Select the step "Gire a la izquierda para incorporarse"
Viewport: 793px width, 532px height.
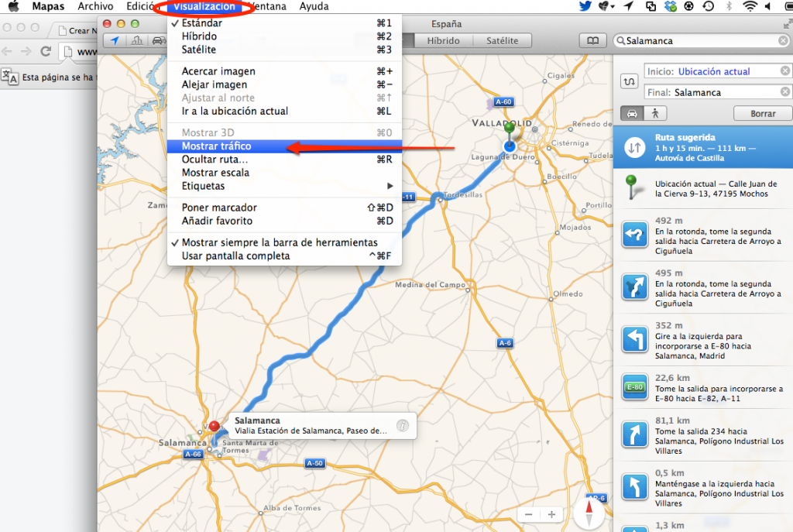click(x=703, y=340)
